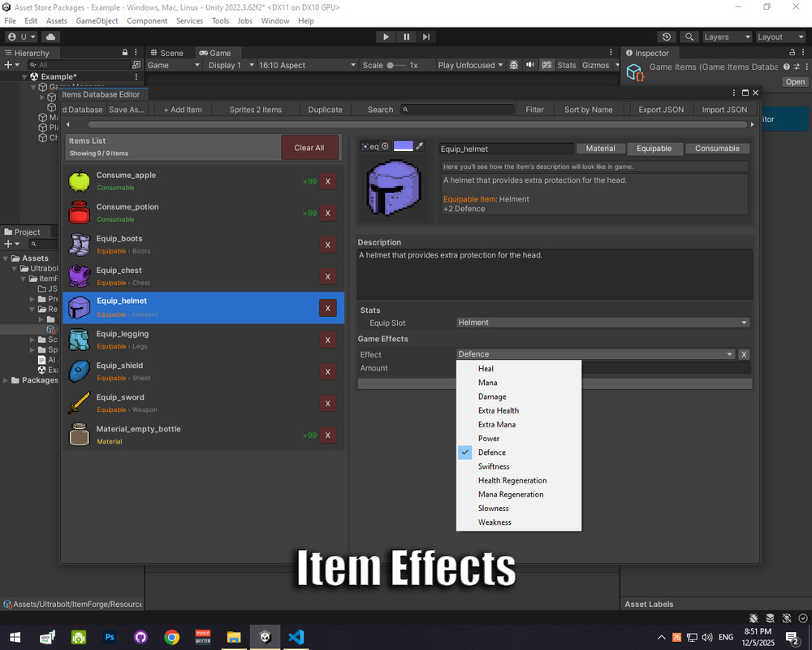Screen dimensions: 812x650
Task: Open the Equip Slot Helment dropdown
Action: click(x=601, y=322)
